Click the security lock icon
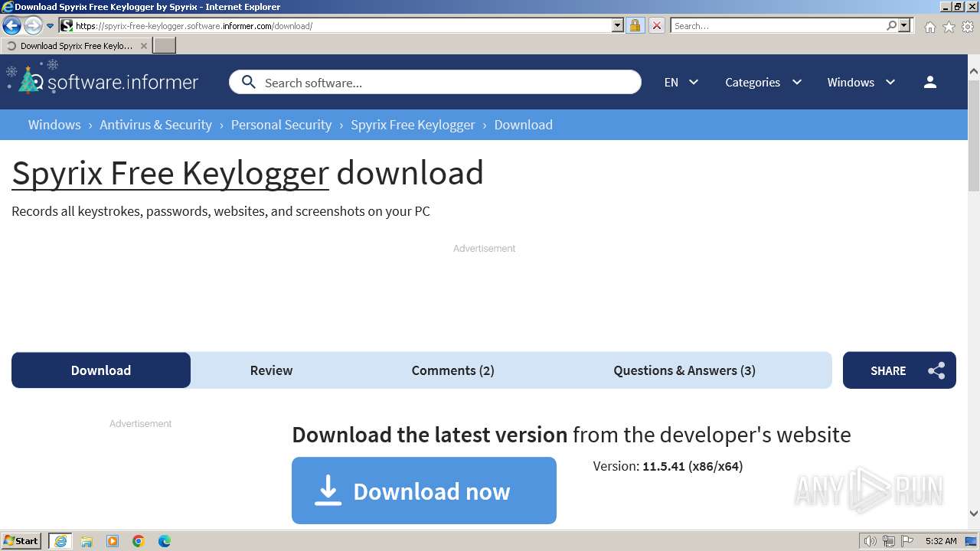980x551 pixels. (x=635, y=26)
